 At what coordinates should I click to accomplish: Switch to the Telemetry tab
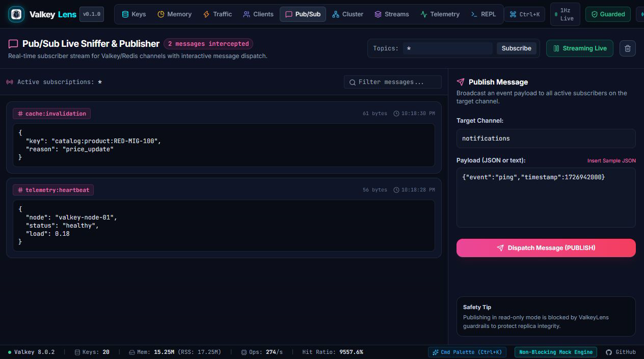pos(440,14)
